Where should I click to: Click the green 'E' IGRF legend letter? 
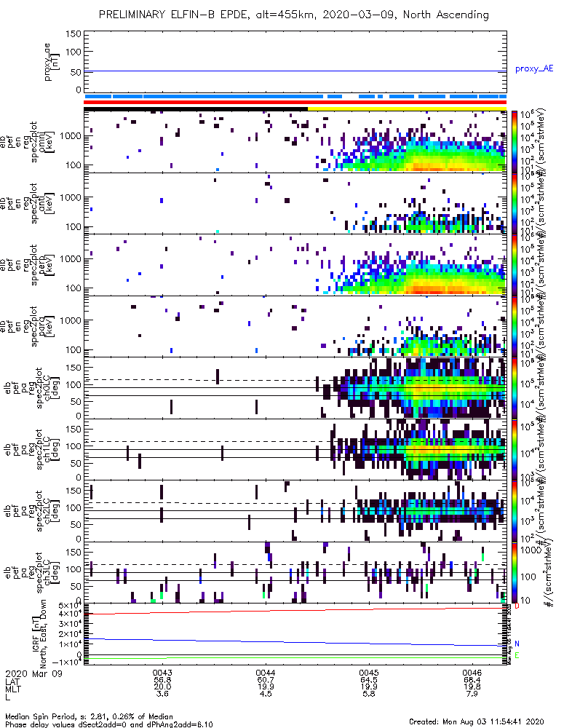pyautogui.click(x=517, y=655)
